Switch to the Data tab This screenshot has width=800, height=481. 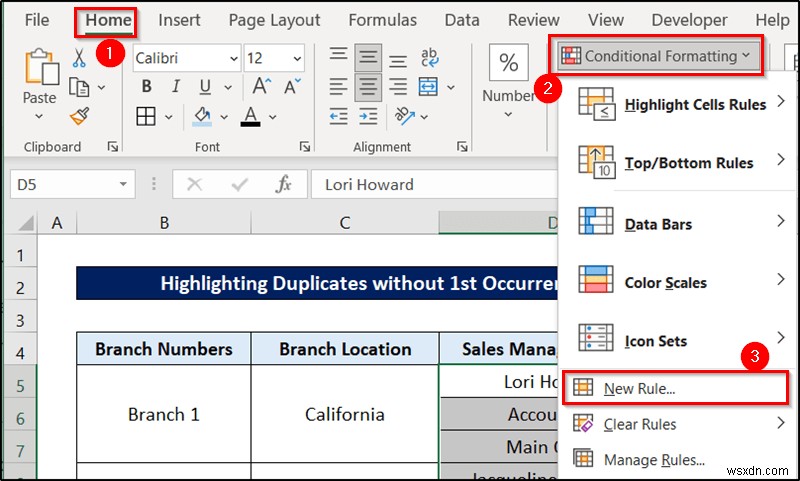[x=462, y=20]
